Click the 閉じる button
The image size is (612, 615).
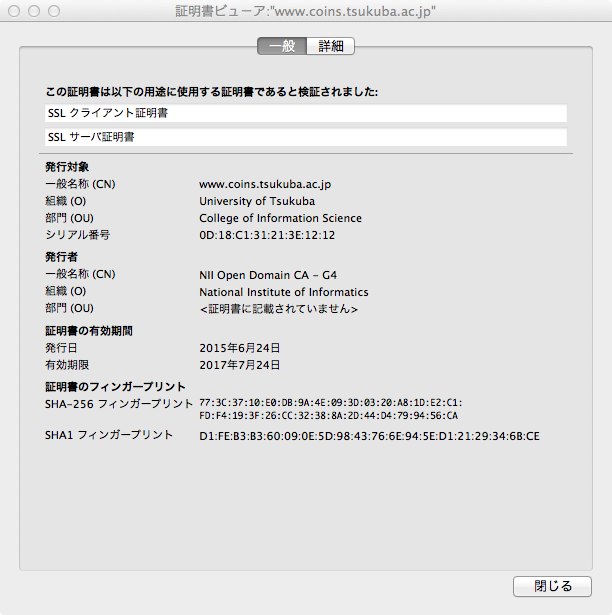click(x=552, y=586)
